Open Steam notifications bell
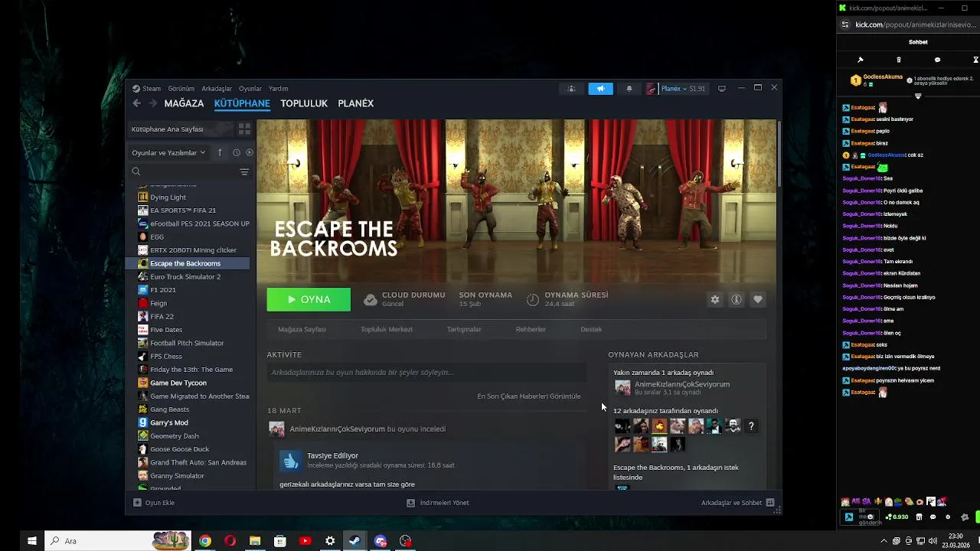Viewport: 980px width, 551px height. click(x=629, y=89)
